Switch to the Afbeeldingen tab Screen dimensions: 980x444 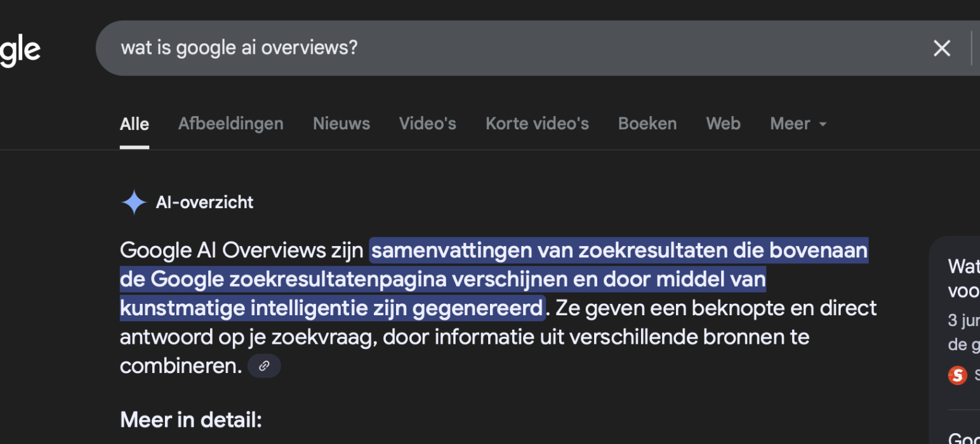pyautogui.click(x=231, y=123)
